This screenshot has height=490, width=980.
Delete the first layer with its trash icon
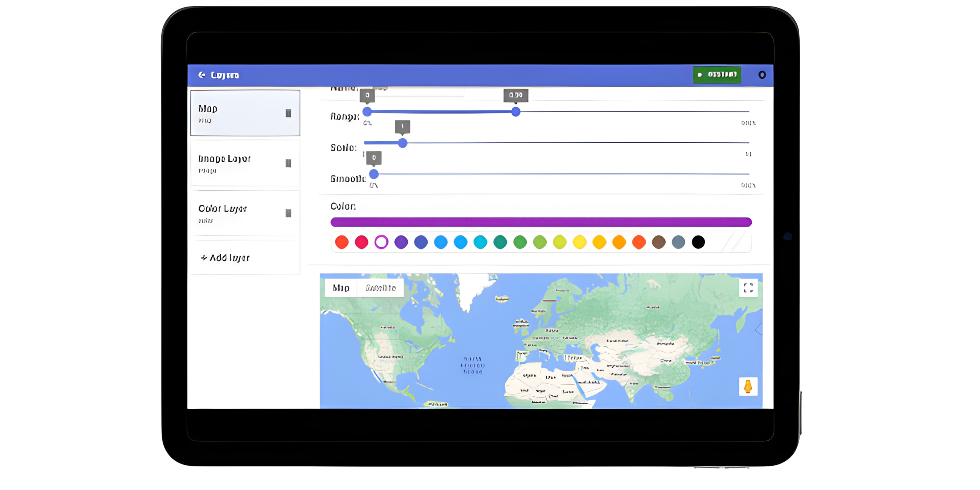coord(288,113)
